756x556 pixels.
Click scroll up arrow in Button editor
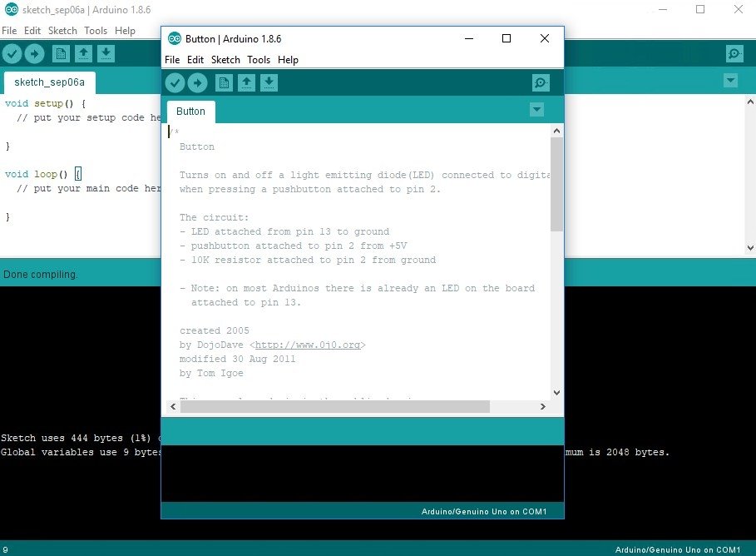tap(556, 131)
